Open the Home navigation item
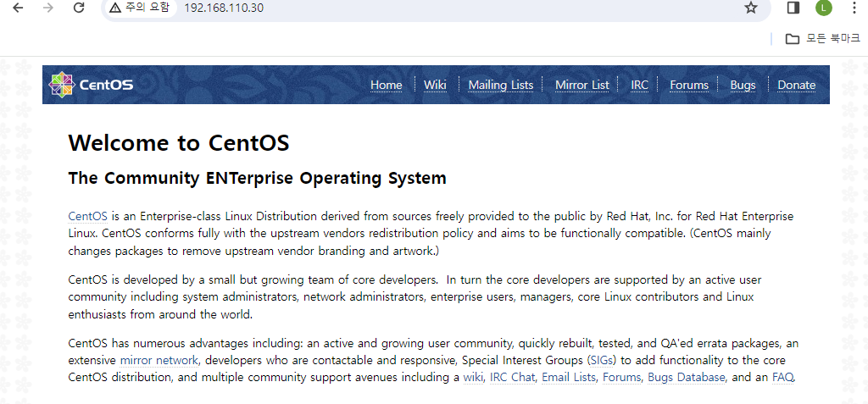 [x=387, y=86]
